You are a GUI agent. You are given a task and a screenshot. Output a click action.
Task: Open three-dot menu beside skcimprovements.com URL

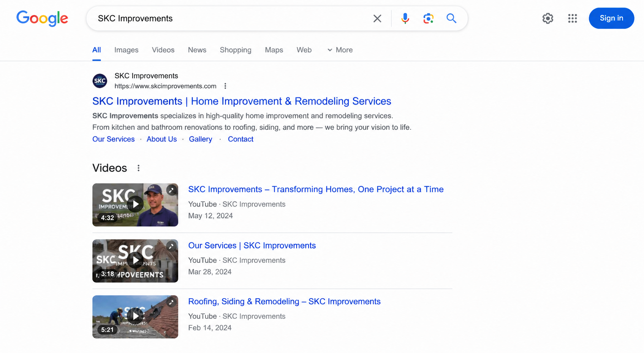coord(225,86)
